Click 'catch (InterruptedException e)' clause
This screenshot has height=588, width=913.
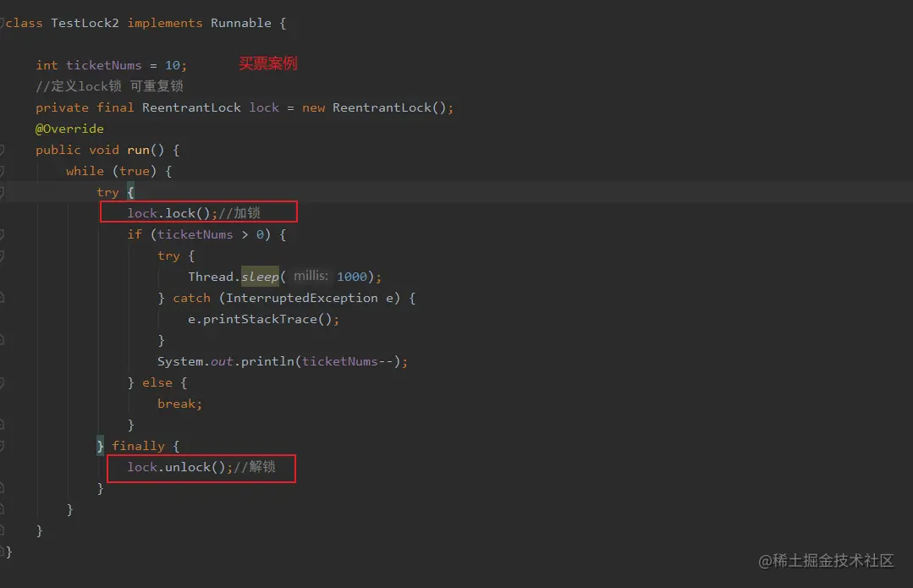coord(287,298)
